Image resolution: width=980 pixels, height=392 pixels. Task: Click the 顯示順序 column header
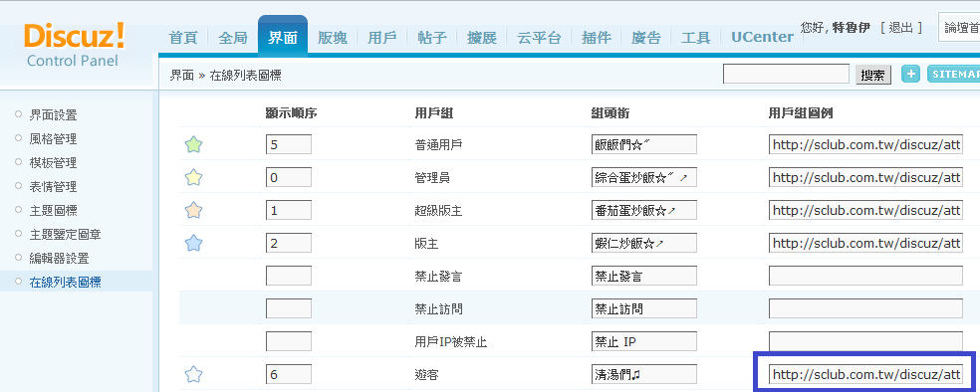(291, 113)
